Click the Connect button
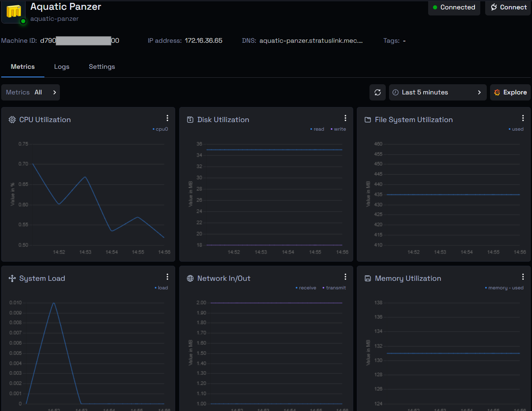 point(508,7)
